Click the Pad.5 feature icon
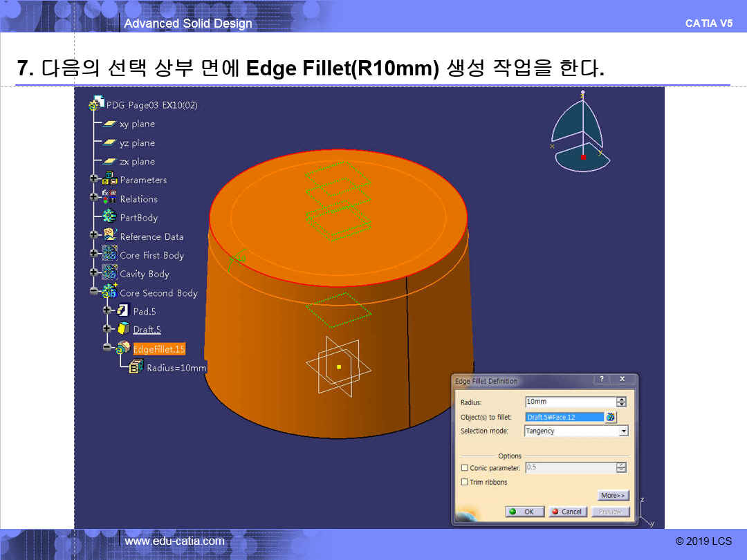The height and width of the screenshot is (560, 747). pos(123,311)
